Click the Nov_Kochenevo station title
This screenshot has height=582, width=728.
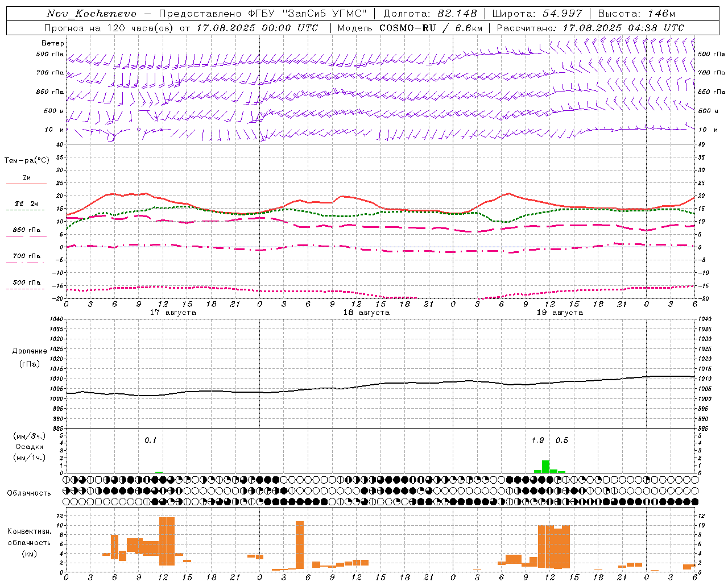92,14
